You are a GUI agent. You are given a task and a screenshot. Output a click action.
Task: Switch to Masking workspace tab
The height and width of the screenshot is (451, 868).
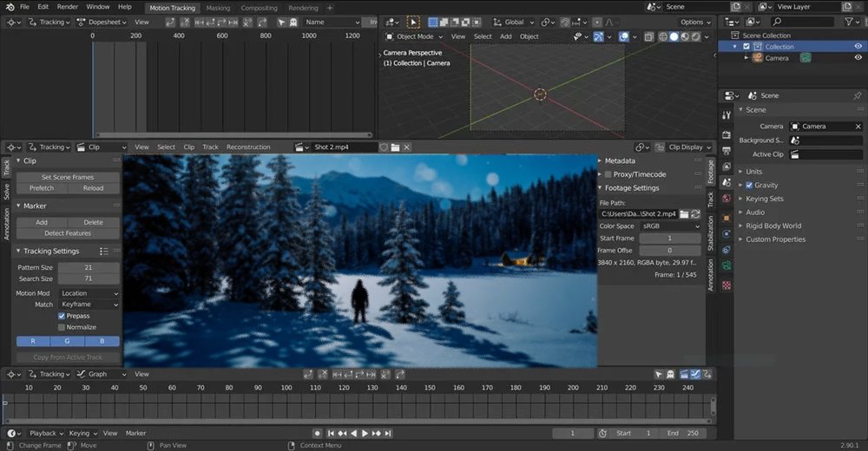pyautogui.click(x=218, y=8)
